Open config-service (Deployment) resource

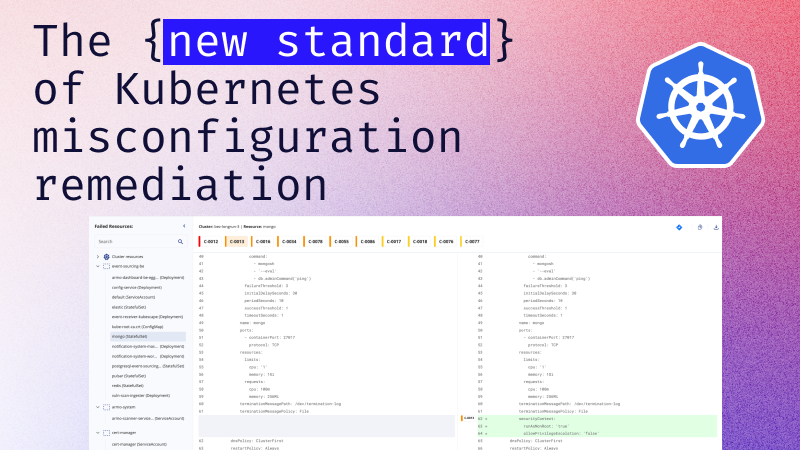tap(137, 288)
